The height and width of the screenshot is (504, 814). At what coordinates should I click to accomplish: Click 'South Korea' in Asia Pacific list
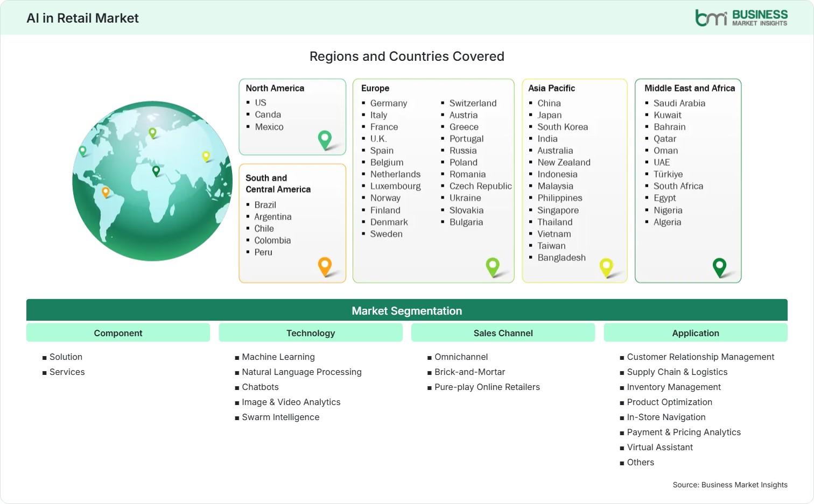coord(563,127)
